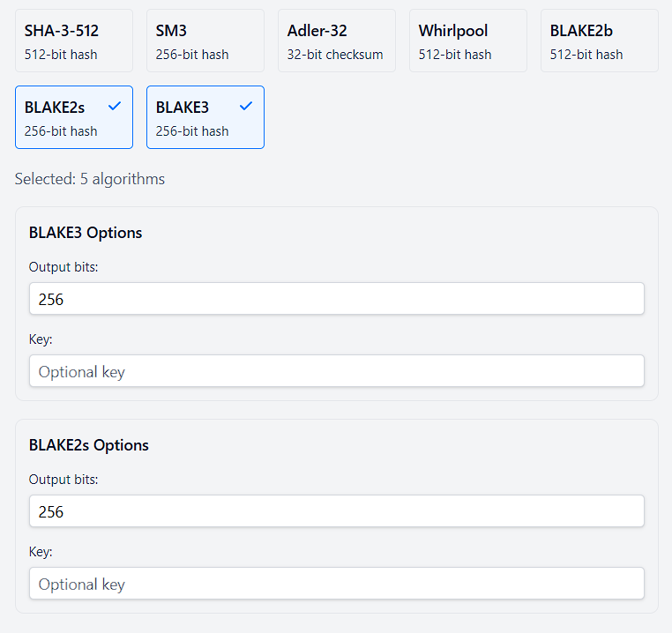Click the BLAKE2s Output bits field
The height and width of the screenshot is (633, 672).
pos(337,511)
